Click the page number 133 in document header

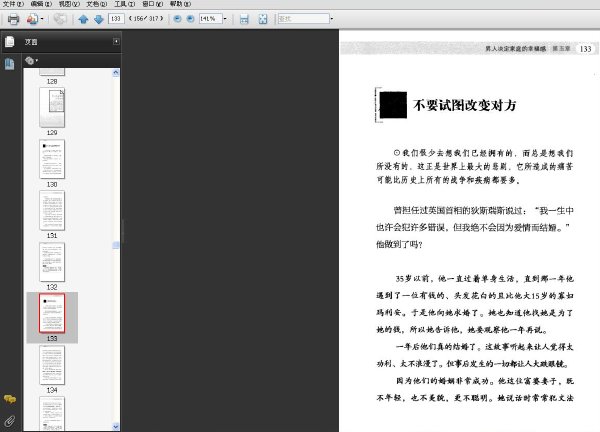(x=585, y=49)
